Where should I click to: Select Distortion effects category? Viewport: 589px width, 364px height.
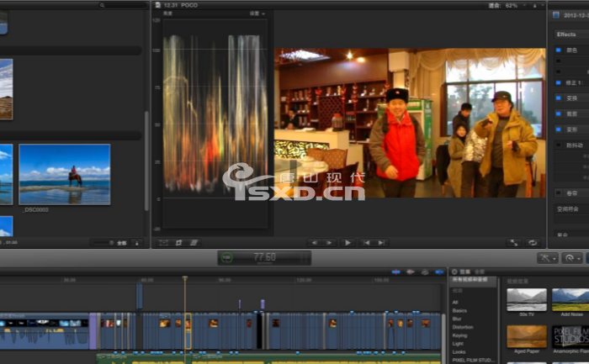tap(463, 327)
